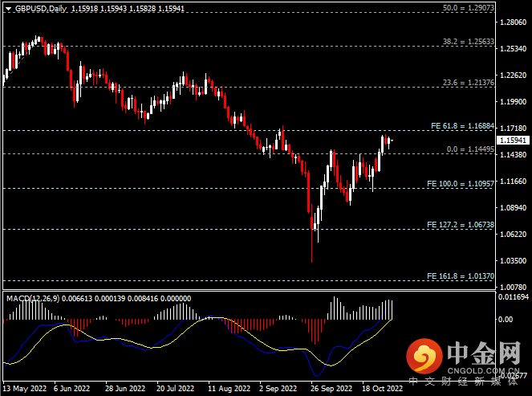Click the MACD scale value 0.011694
Viewport: 532px width, 396px height.
coord(514,297)
